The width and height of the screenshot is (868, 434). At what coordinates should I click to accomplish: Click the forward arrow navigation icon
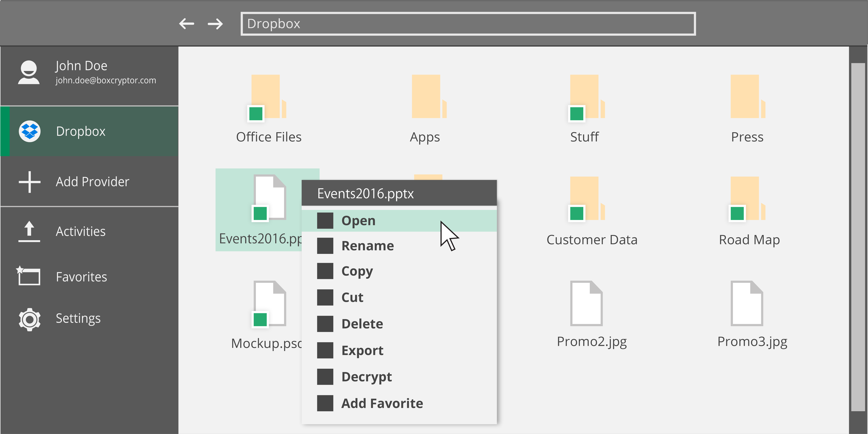(x=215, y=24)
